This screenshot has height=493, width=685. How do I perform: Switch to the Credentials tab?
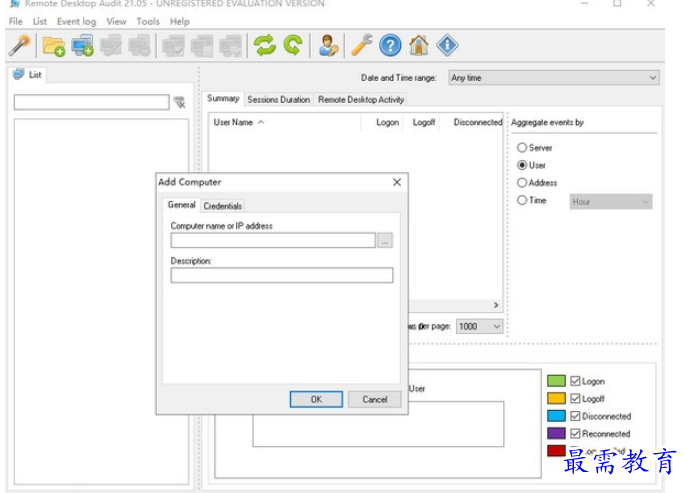point(222,206)
